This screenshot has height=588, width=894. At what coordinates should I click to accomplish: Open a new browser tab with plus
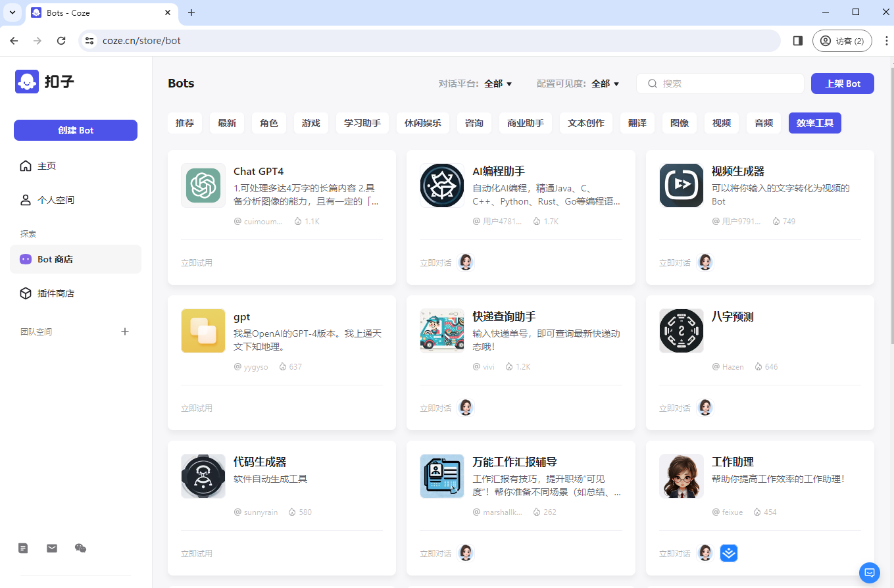pos(191,12)
